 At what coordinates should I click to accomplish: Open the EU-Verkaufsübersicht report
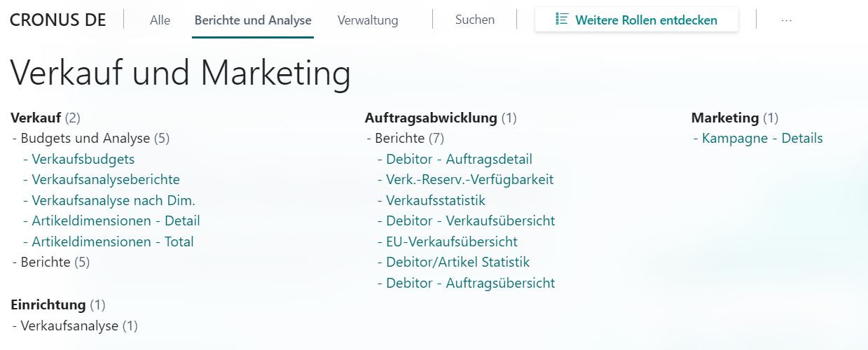[452, 241]
